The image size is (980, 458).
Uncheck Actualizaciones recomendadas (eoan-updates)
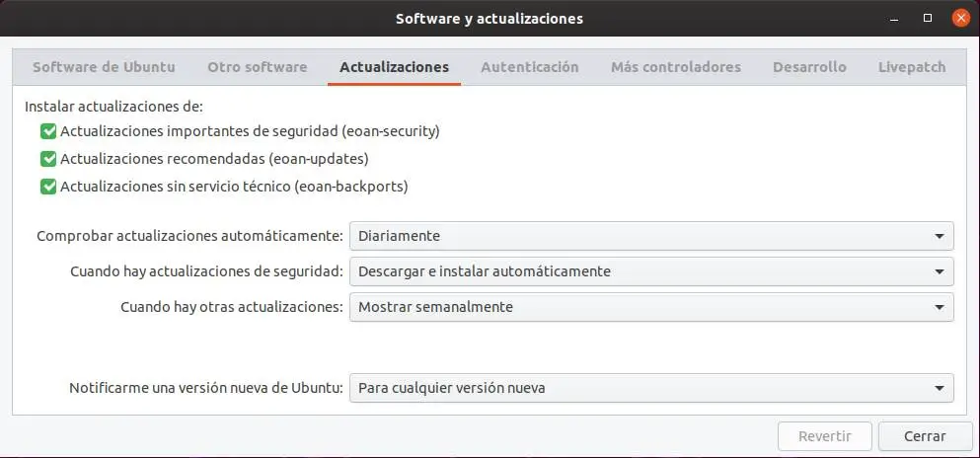[x=48, y=159]
